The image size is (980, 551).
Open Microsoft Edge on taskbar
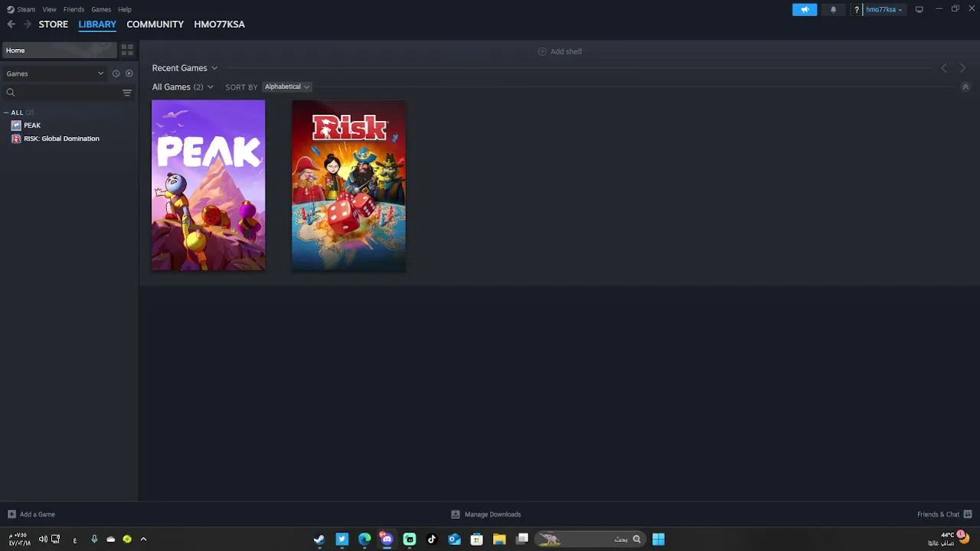point(364,540)
